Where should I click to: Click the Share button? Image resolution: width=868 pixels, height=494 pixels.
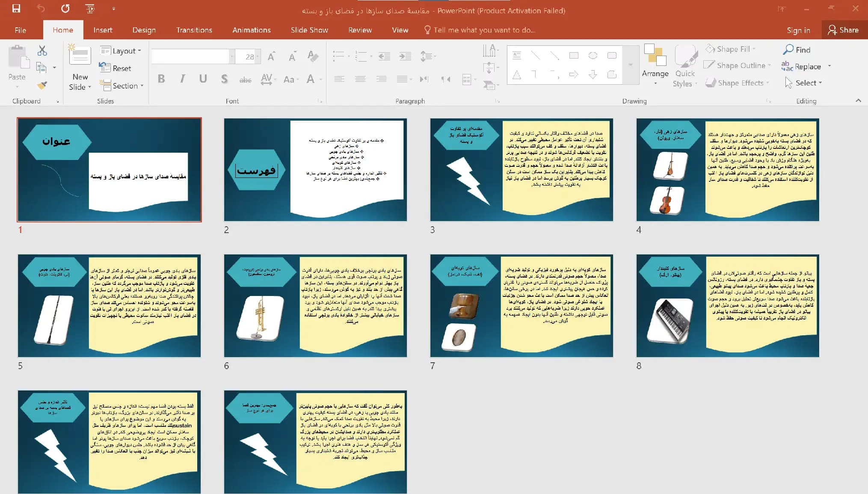pyautogui.click(x=844, y=30)
